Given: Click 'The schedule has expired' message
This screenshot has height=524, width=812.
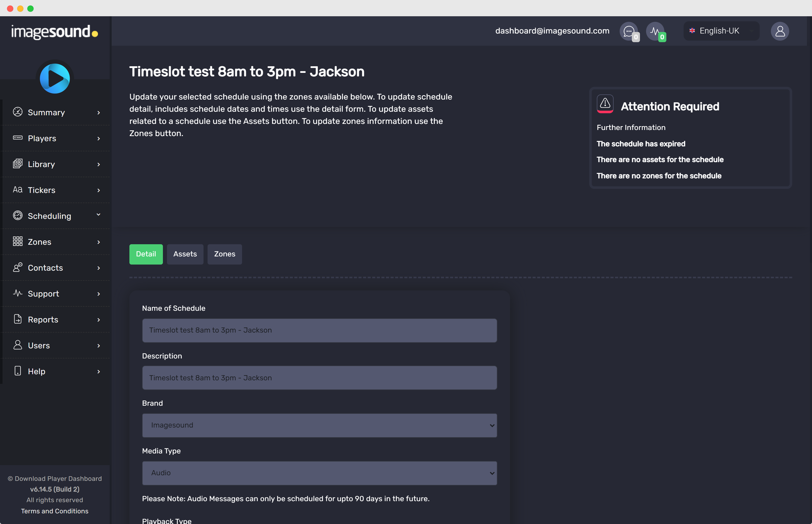Looking at the screenshot, I should [641, 144].
